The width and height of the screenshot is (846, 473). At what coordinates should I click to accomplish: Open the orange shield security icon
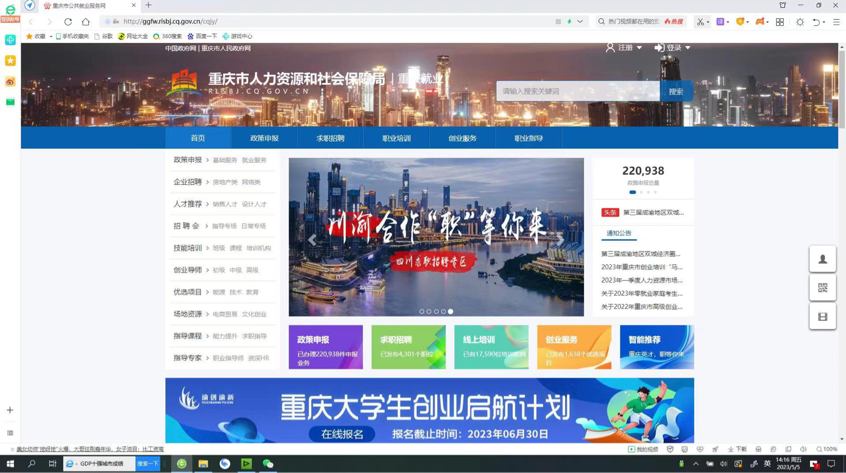tap(740, 22)
